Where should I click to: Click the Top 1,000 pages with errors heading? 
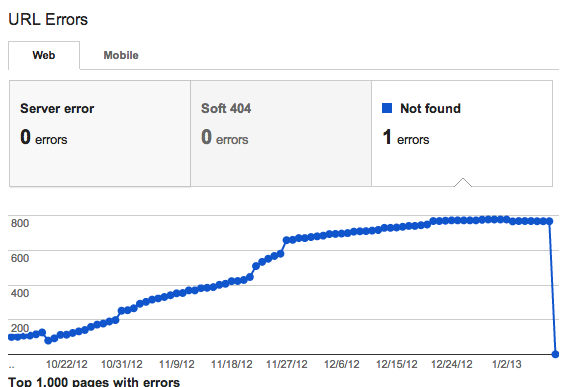(x=94, y=382)
